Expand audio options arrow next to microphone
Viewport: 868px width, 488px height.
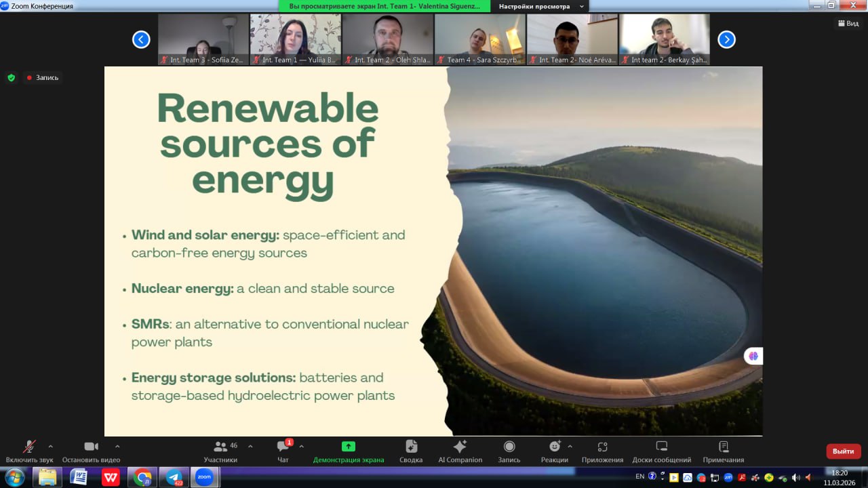coord(51,446)
